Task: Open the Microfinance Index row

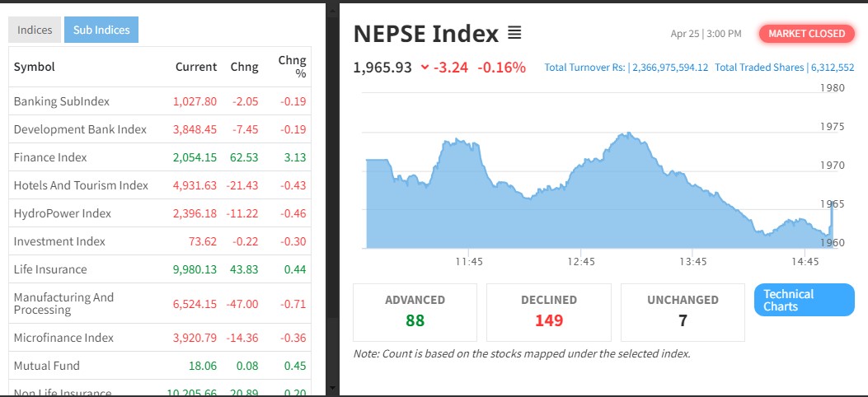Action: click(x=63, y=338)
